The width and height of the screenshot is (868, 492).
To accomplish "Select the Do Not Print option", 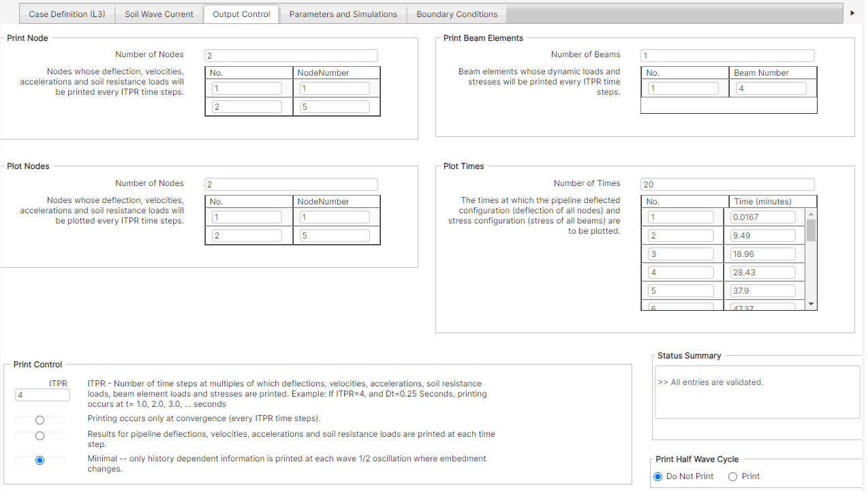I will pyautogui.click(x=657, y=476).
